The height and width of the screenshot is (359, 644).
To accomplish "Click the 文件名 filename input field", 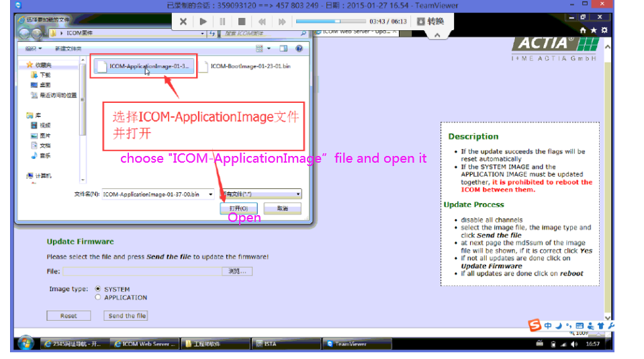I will click(x=154, y=194).
